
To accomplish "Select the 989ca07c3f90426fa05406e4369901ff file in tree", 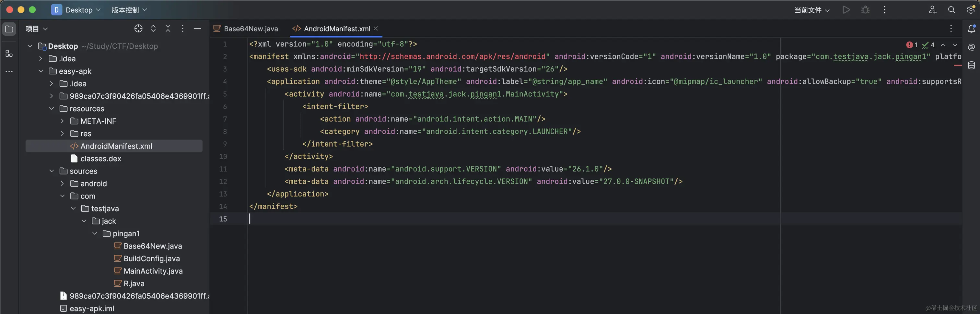I will point(135,296).
